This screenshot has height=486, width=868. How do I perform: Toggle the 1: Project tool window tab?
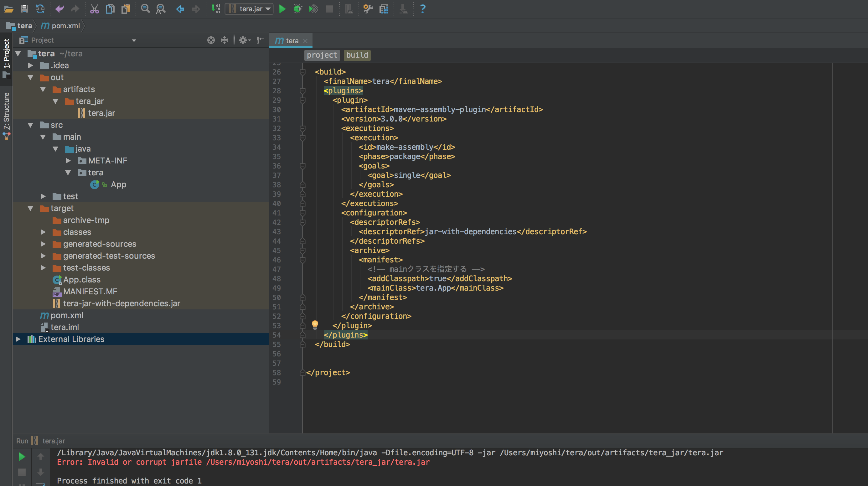(6, 54)
